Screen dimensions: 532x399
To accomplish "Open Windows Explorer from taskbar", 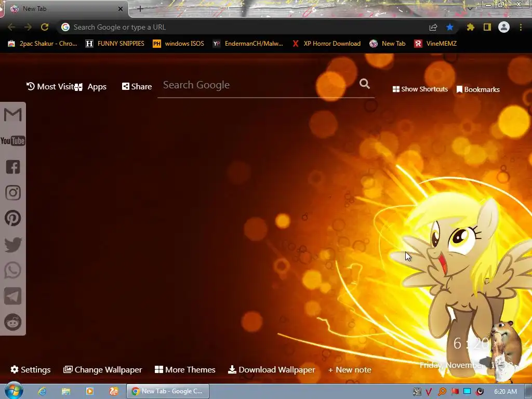I will coord(66,391).
